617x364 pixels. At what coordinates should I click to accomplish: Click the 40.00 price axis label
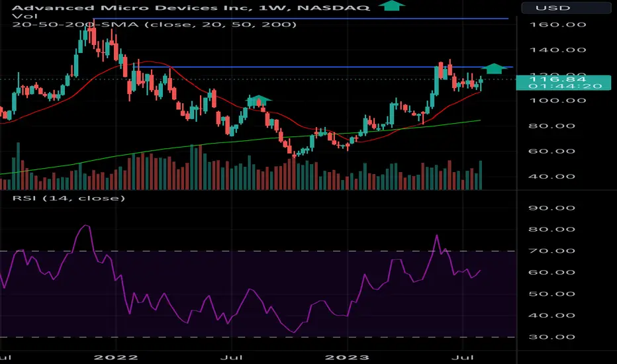(551, 176)
